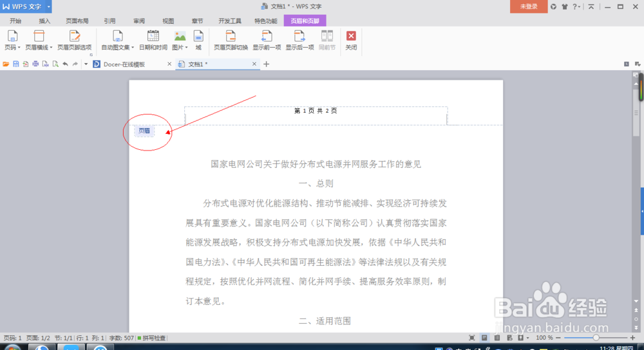Open the 开发工具 tab
Image resolution: width=644 pixels, height=350 pixels.
coord(230,21)
